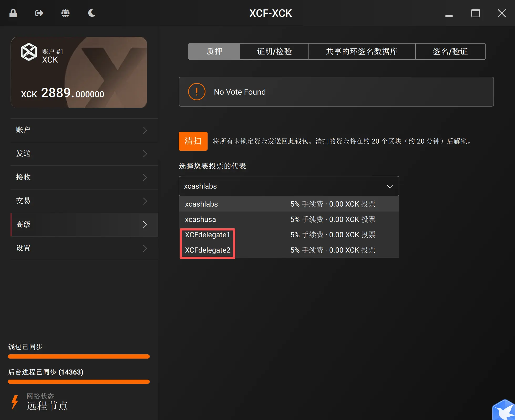The width and height of the screenshot is (515, 420).
Task: Open the 签名/验证 tab
Action: 450,51
